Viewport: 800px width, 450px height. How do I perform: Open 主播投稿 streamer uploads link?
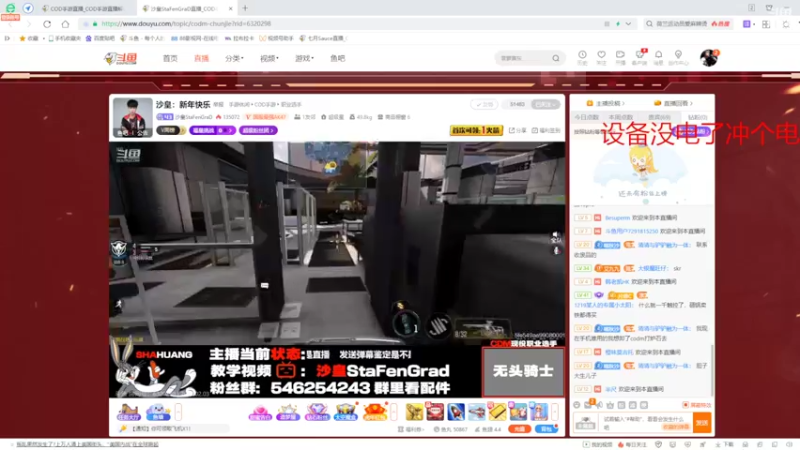(x=606, y=103)
